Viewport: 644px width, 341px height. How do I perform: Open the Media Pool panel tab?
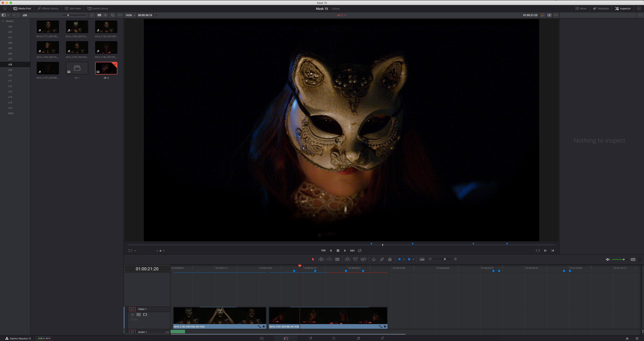[22, 8]
